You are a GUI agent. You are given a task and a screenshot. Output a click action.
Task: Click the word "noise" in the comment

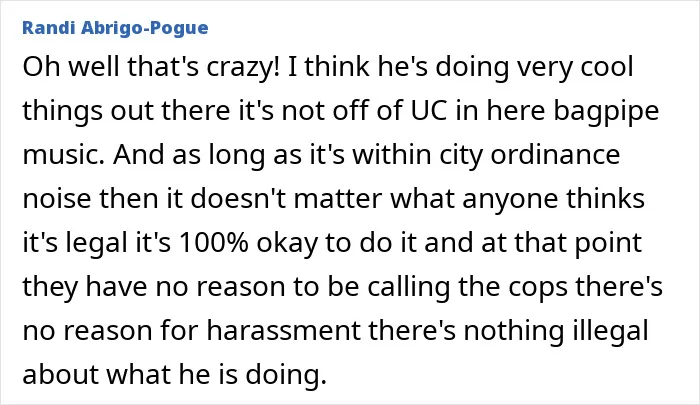coord(57,199)
